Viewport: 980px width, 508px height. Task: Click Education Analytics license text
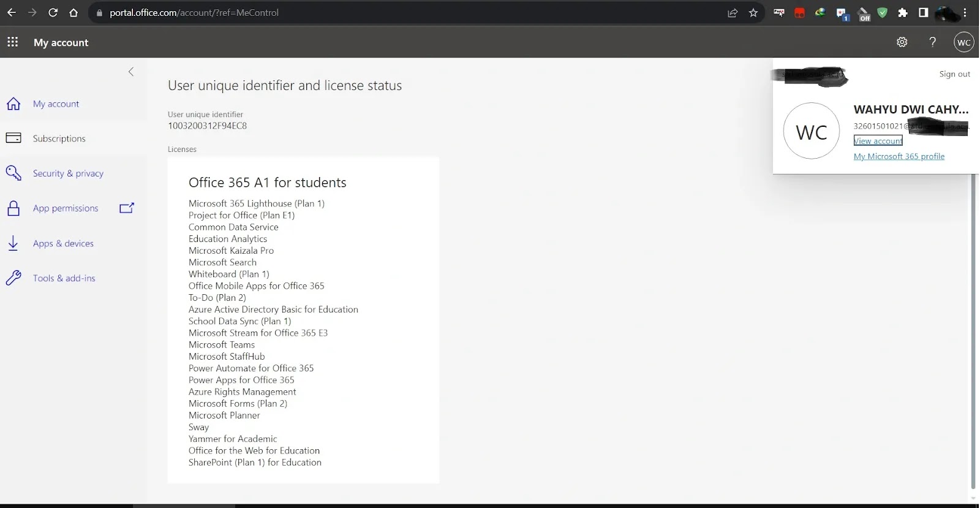[x=228, y=239]
